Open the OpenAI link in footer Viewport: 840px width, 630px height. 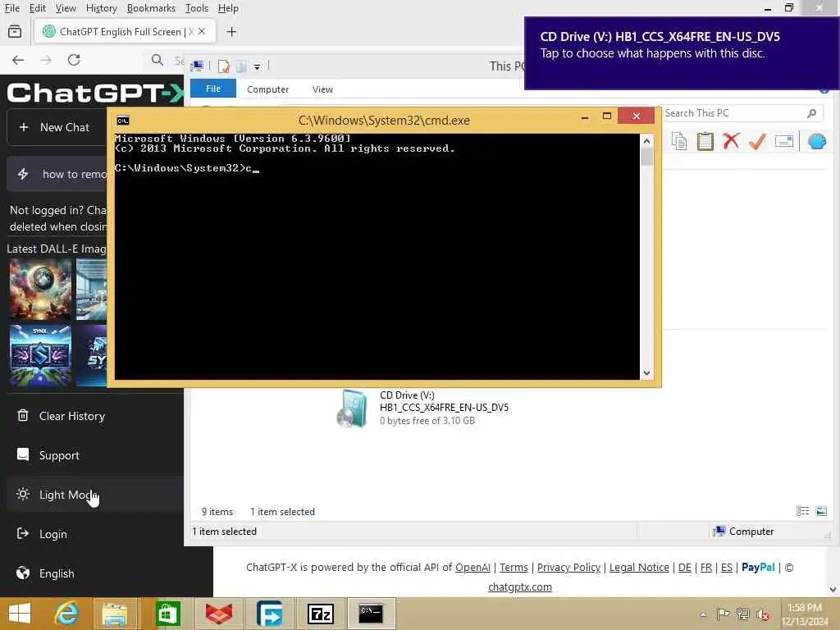pyautogui.click(x=472, y=568)
